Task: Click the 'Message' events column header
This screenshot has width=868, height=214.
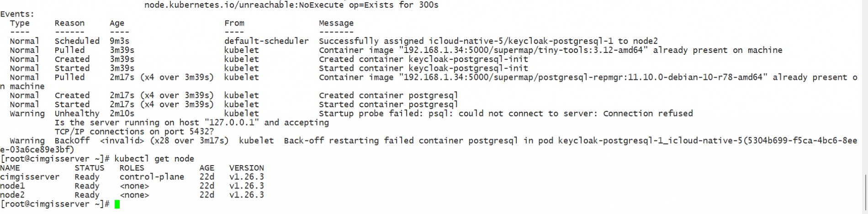Action: 336,23
